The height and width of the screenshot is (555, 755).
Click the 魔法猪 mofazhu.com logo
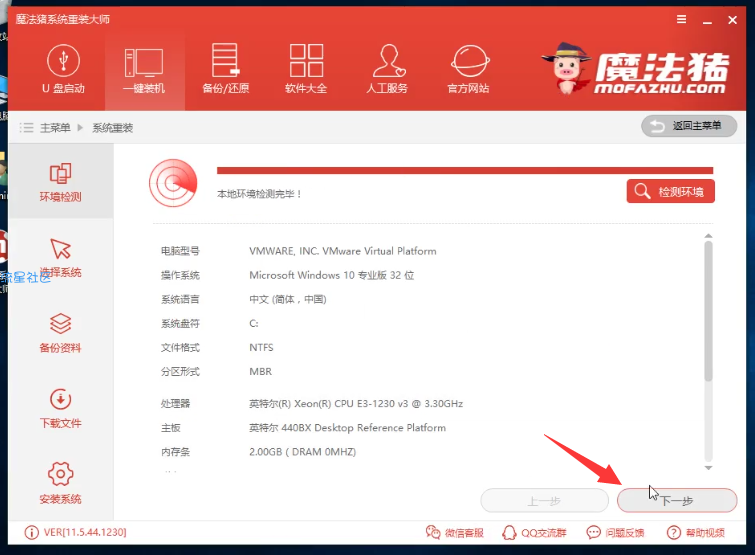pyautogui.click(x=636, y=68)
